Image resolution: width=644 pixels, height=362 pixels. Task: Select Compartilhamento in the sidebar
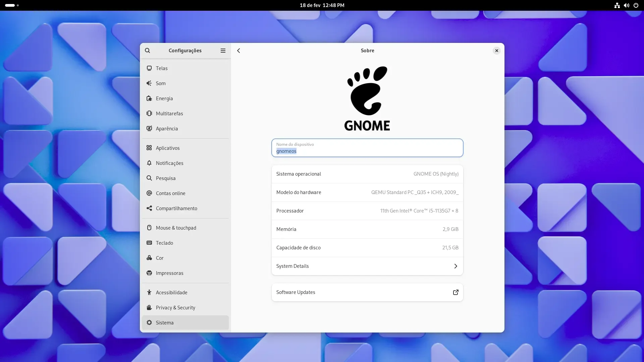pos(185,208)
